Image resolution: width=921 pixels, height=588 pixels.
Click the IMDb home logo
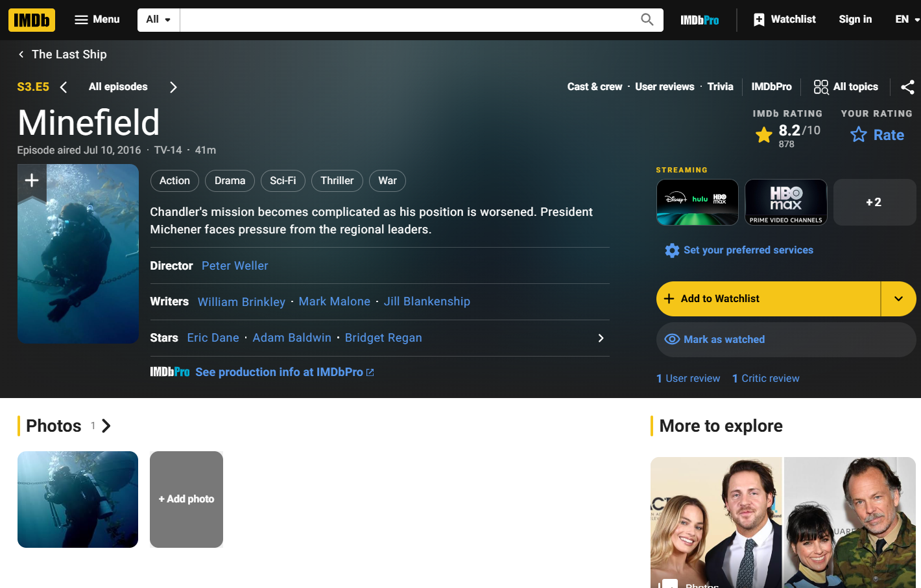(32, 20)
